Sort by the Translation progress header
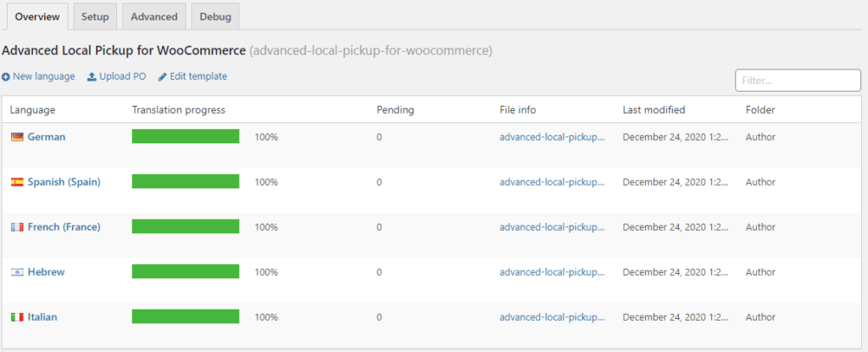The height and width of the screenshot is (352, 868). (178, 110)
